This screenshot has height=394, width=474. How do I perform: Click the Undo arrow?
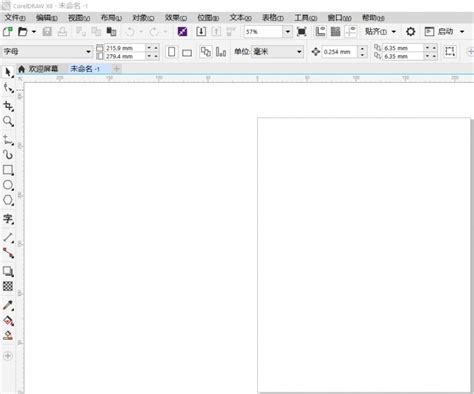click(130, 32)
